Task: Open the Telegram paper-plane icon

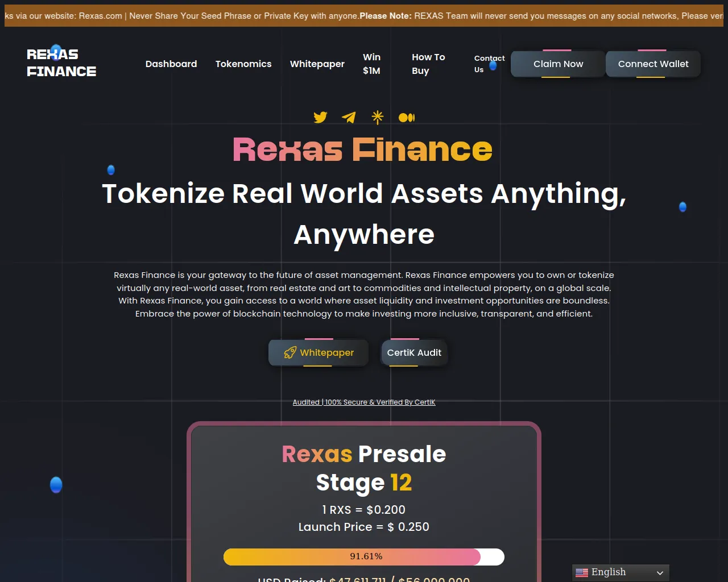Action: (x=349, y=117)
